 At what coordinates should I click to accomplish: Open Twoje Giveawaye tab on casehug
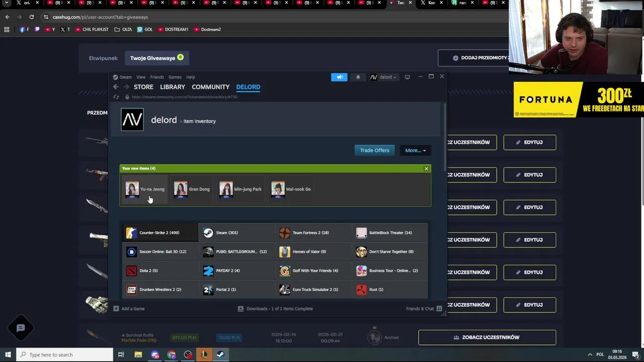pos(156,58)
